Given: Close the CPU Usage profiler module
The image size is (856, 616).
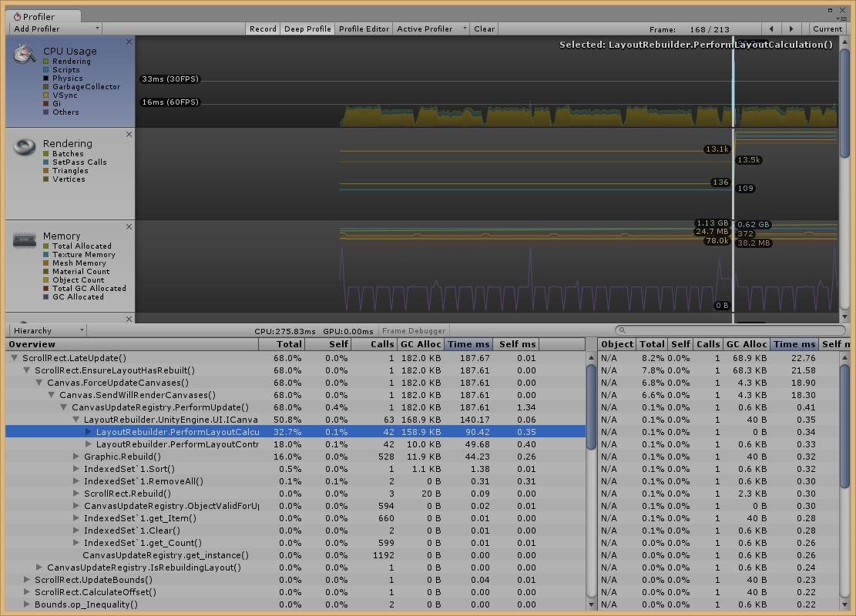Looking at the screenshot, I should 129,42.
